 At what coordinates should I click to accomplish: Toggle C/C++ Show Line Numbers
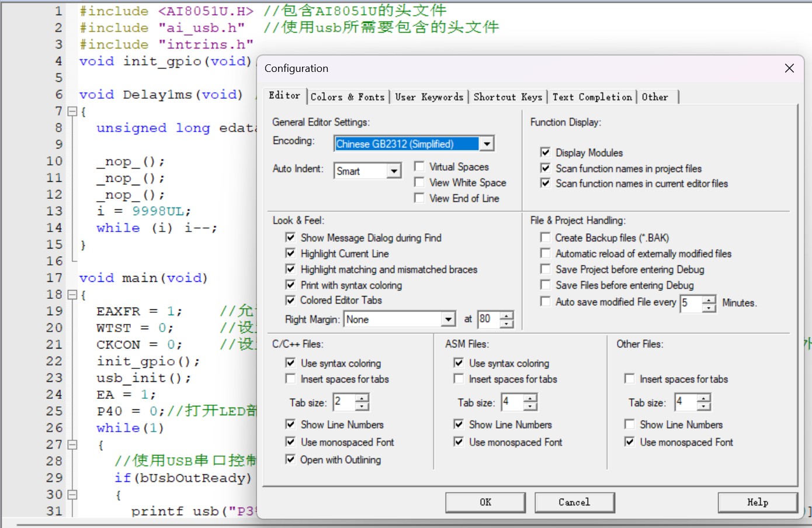point(290,425)
